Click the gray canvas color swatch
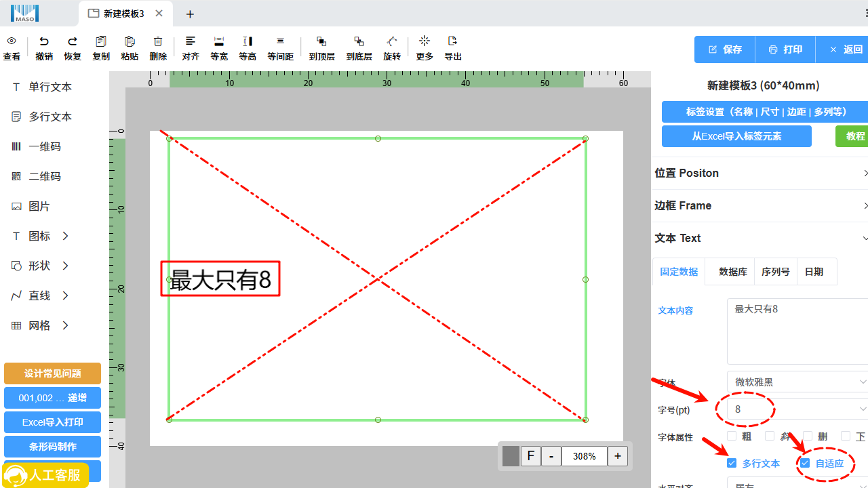Screen dimensions: 868x488 coord(511,456)
